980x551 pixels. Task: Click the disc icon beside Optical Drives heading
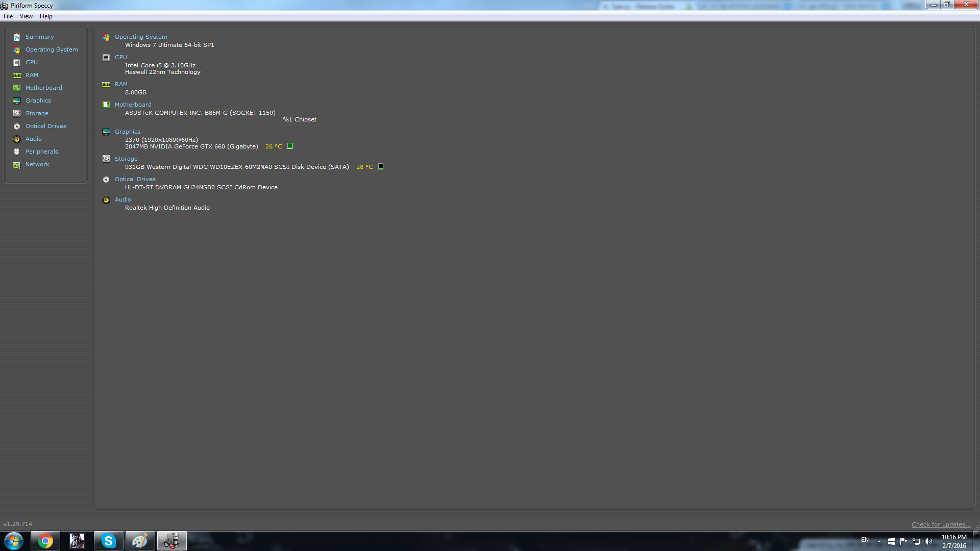(x=106, y=180)
